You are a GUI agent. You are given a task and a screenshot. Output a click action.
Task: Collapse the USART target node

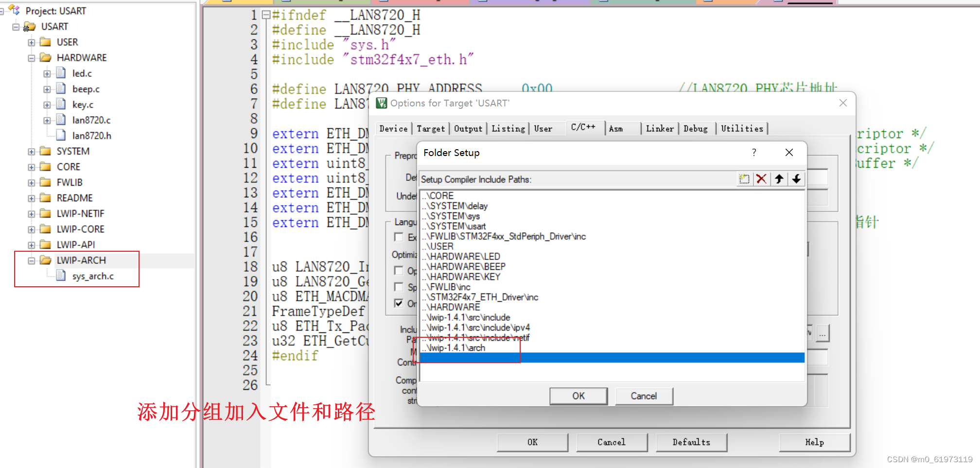coord(15,26)
